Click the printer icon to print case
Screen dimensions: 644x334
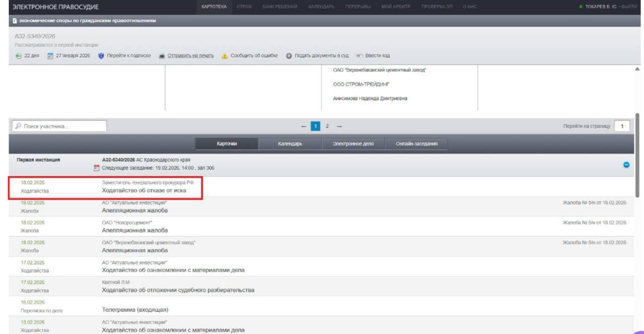(162, 56)
